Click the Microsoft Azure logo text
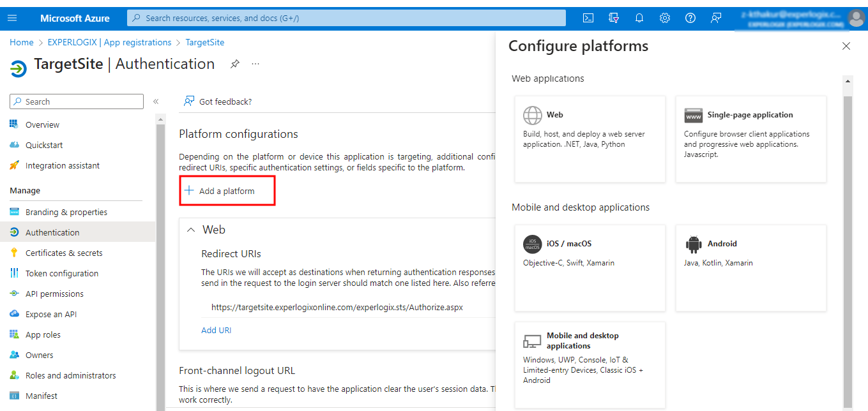Image resolution: width=868 pixels, height=411 pixels. click(75, 18)
